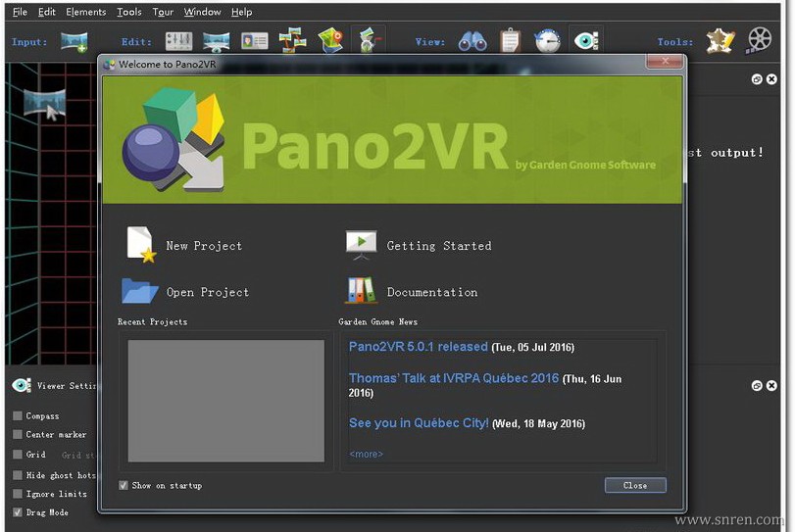Open the map Tools icon
Viewport: 795px width, 532px height.
720,41
